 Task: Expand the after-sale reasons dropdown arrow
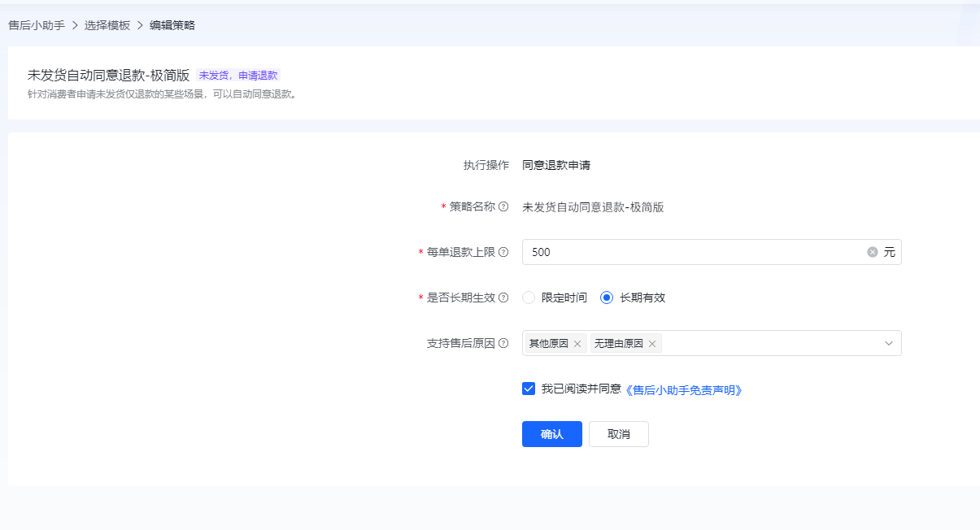(889, 344)
